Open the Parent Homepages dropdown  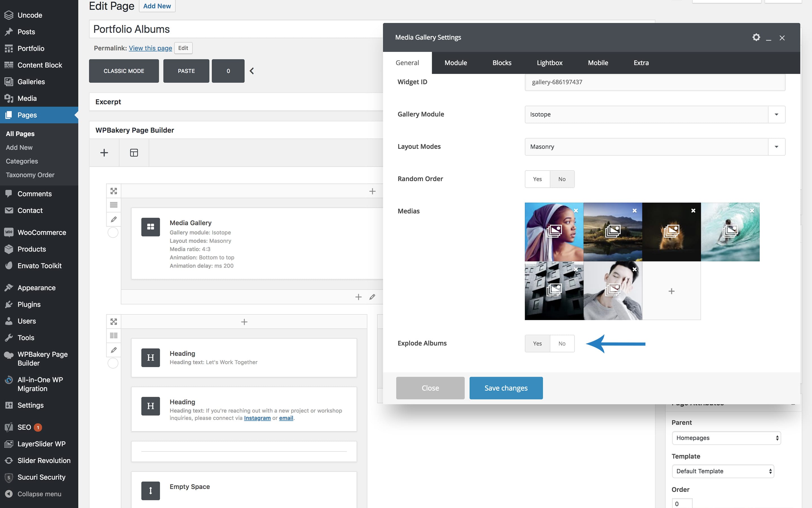[726, 438]
